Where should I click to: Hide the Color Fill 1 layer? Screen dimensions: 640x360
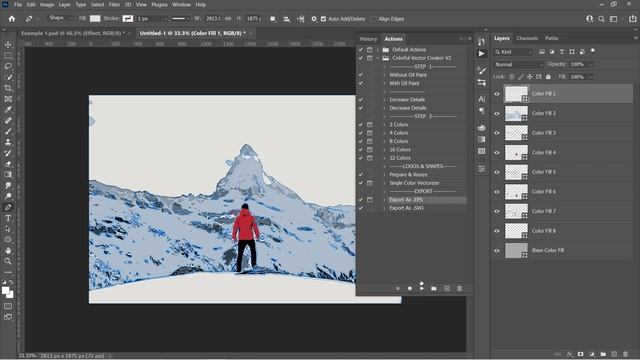(x=497, y=94)
